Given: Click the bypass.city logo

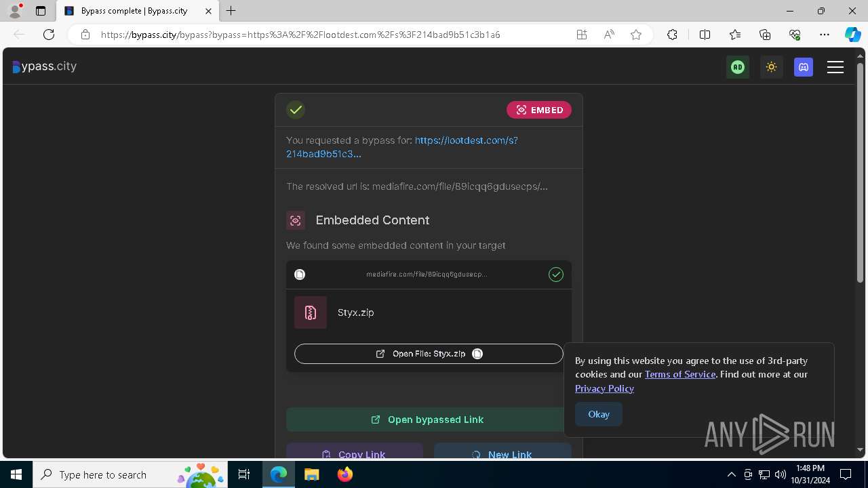Looking at the screenshot, I should point(45,66).
